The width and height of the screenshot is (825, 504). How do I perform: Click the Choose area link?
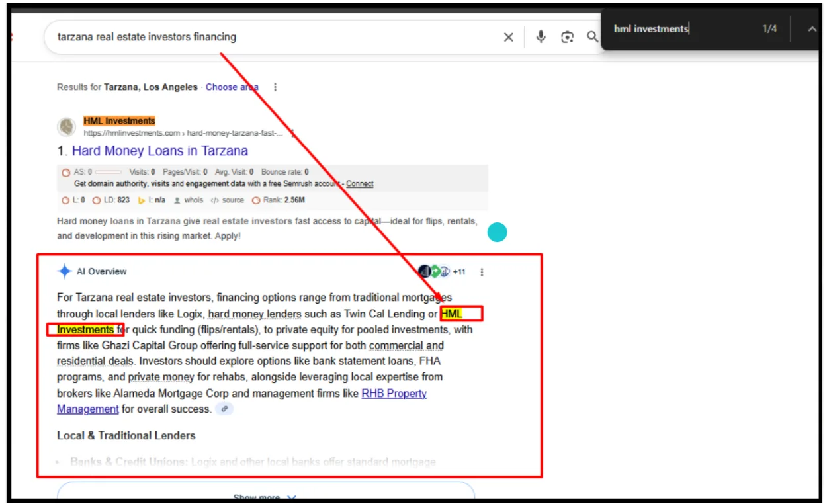point(232,87)
